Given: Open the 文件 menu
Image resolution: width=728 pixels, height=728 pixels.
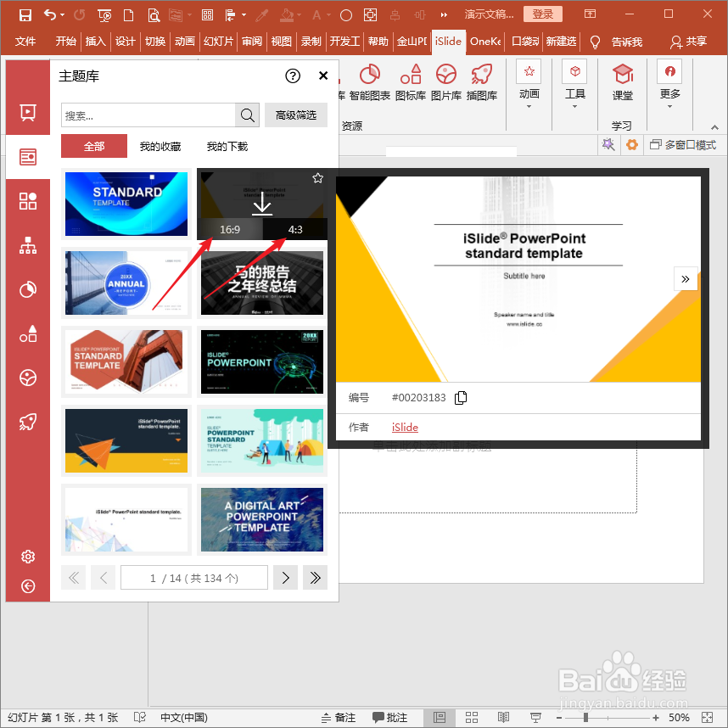Looking at the screenshot, I should pyautogui.click(x=25, y=42).
